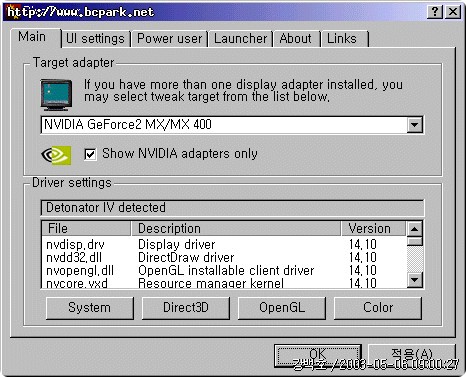
Task: Click driver list scroll down arrow
Action: click(415, 279)
